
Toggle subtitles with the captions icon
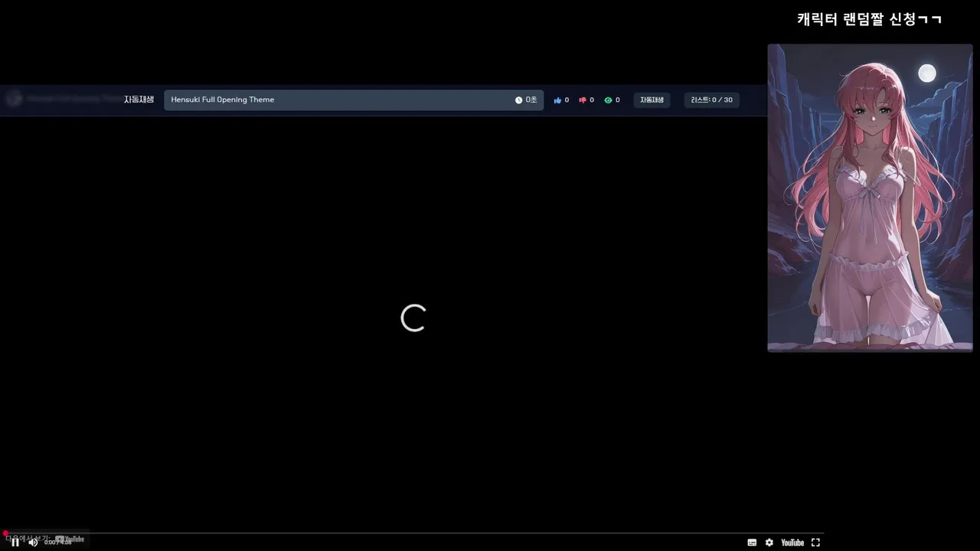pos(752,543)
